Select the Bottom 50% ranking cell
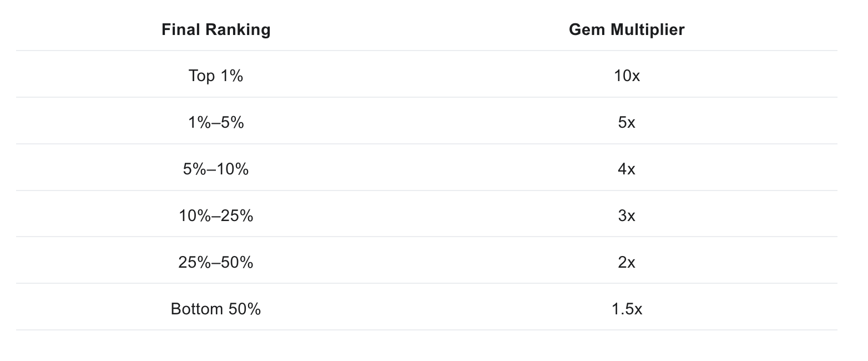This screenshot has width=868, height=361. (x=216, y=308)
